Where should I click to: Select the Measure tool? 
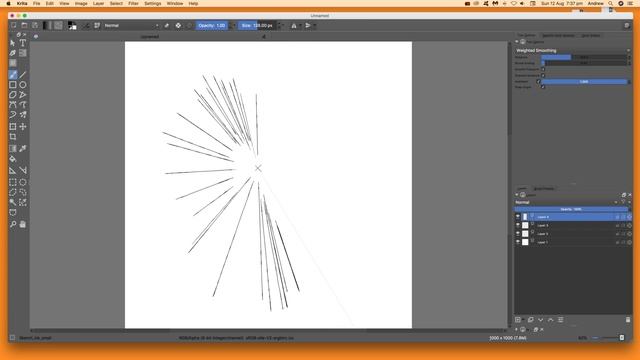[x=23, y=170]
